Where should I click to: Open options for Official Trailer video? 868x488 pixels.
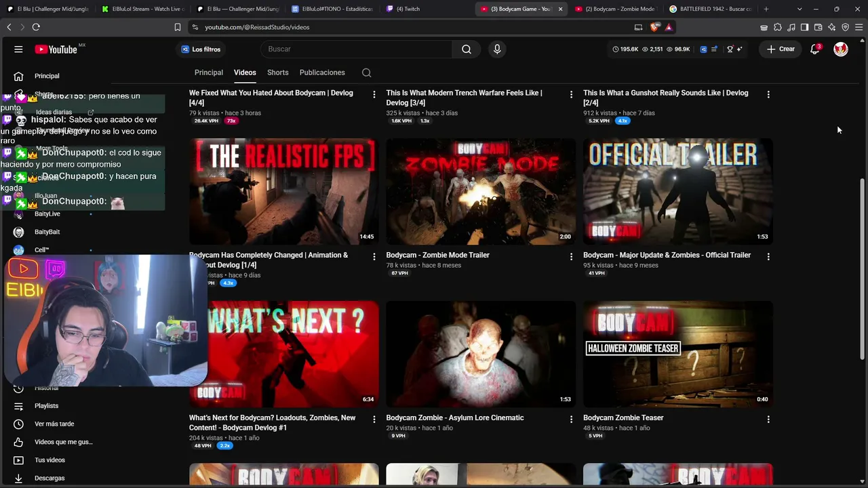(x=768, y=257)
